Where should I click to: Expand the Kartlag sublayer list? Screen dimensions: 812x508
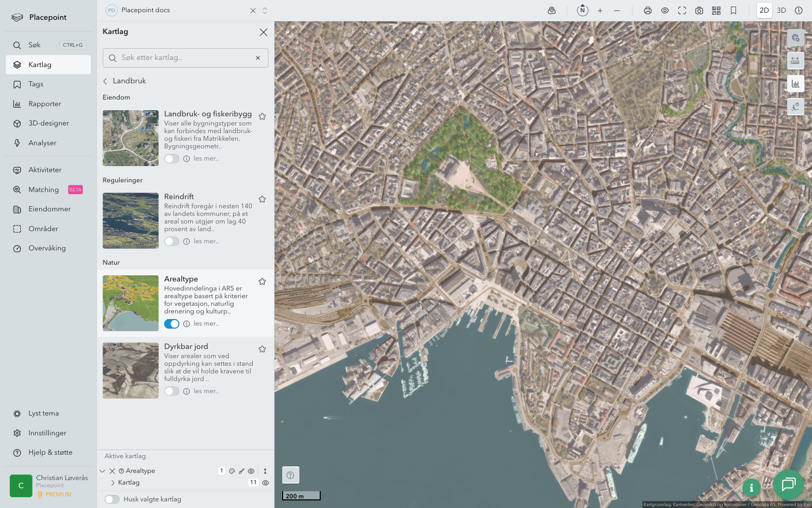point(113,483)
